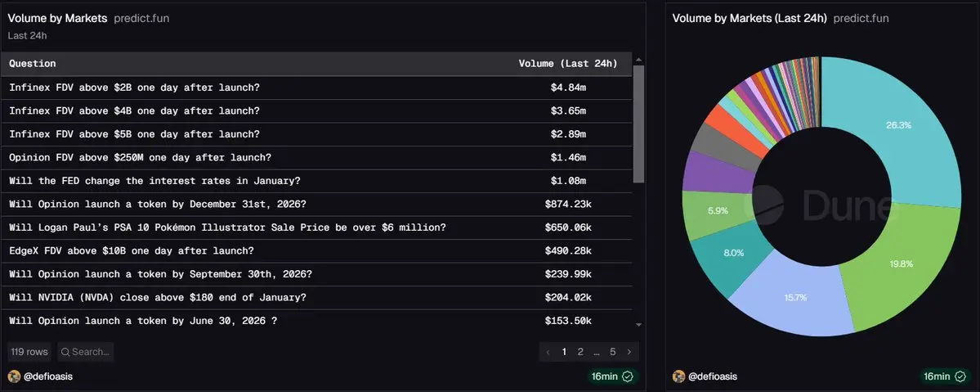Open page 2 of the table
This screenshot has width=980, height=392.
[x=580, y=352]
